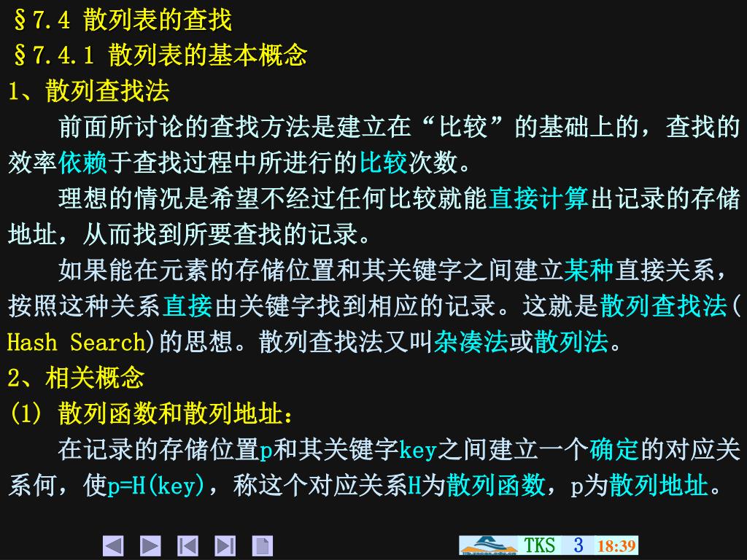The image size is (747, 560).
Task: Click the cyan term '散列函数' in the last line
Action: click(x=495, y=485)
